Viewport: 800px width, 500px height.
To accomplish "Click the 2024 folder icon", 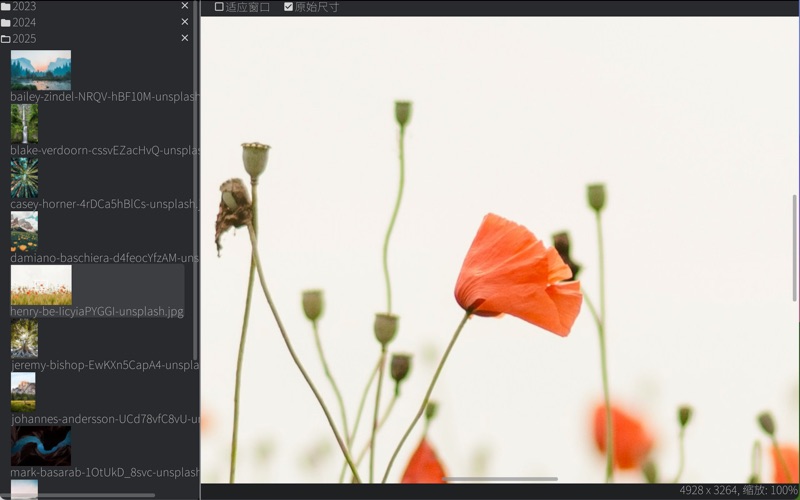I will [x=6, y=22].
